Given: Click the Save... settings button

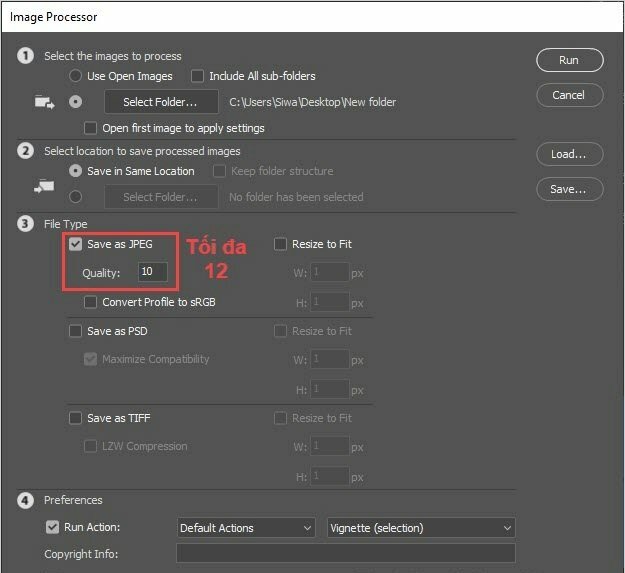Looking at the screenshot, I should coord(569,189).
